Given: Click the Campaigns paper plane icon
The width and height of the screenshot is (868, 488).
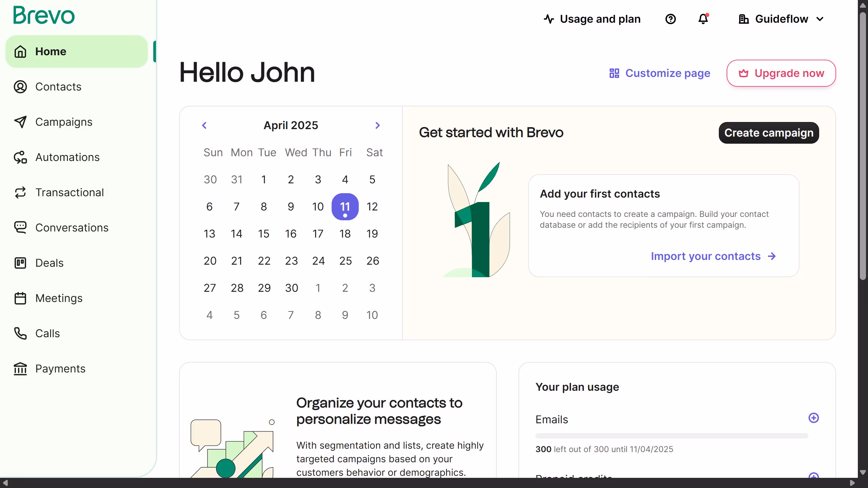Looking at the screenshot, I should pos(20,122).
